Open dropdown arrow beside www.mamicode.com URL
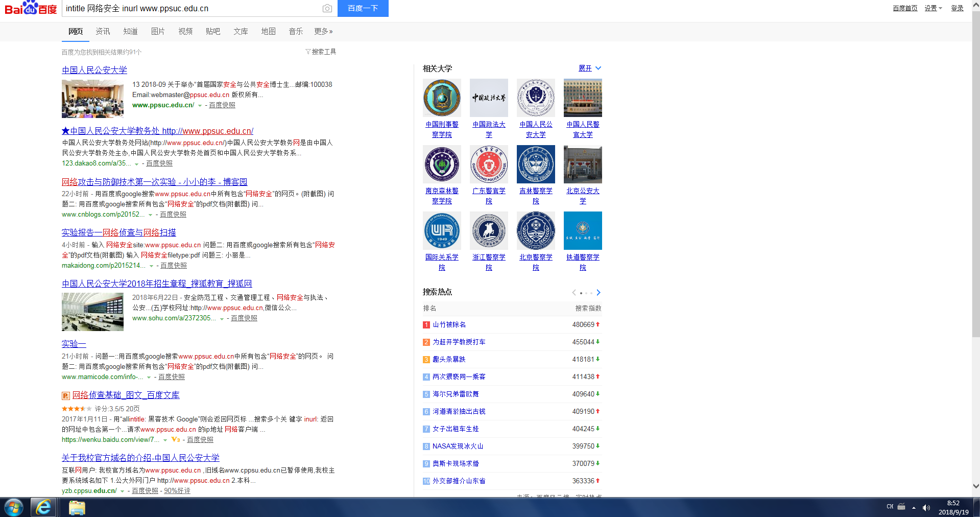The width and height of the screenshot is (980, 517). [x=149, y=378]
